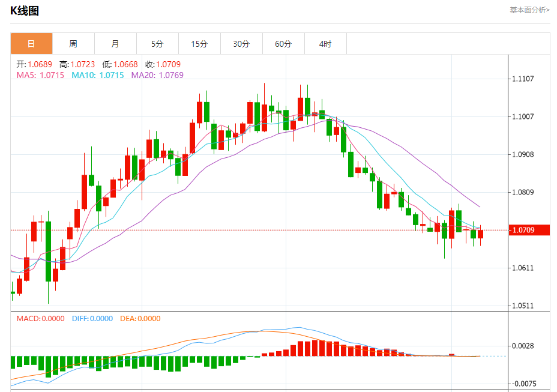Open the 基本面分析 link
Viewport: 557px width, 392px height.
pyautogui.click(x=529, y=10)
